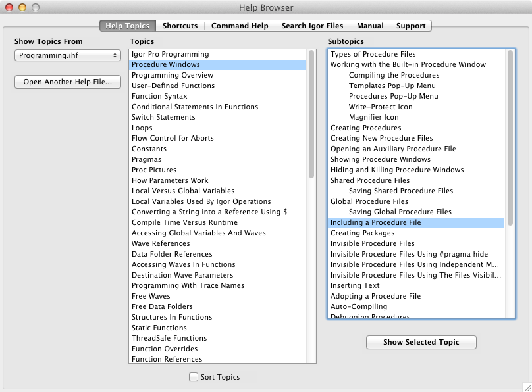Screen dimensions: 532x392
Task: Select the Wave References topic
Action: pos(217,243)
